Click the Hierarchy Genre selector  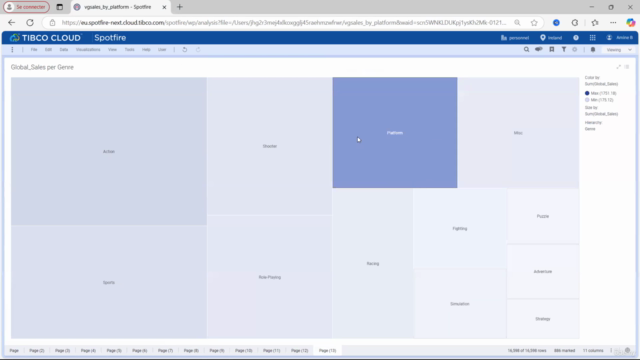coord(590,129)
